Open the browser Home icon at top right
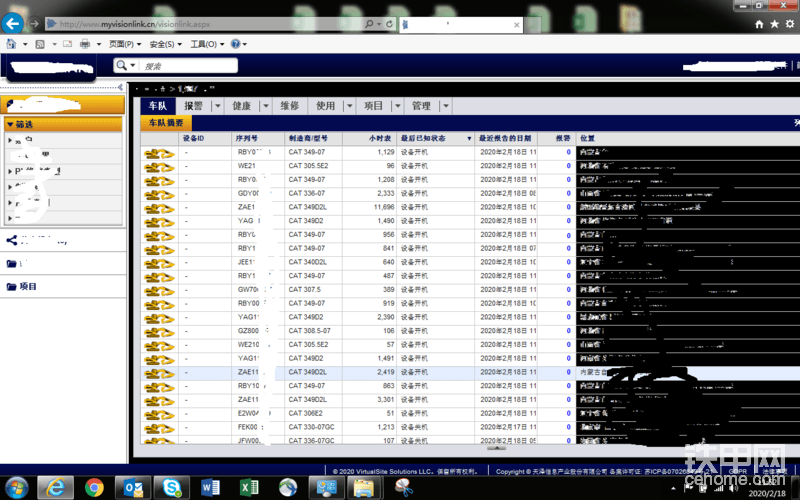Image resolution: width=800 pixels, height=500 pixels. pos(759,24)
